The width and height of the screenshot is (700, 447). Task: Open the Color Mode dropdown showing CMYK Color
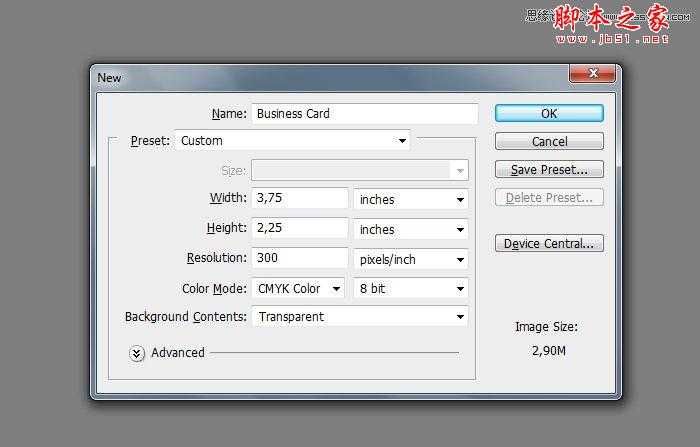point(297,289)
